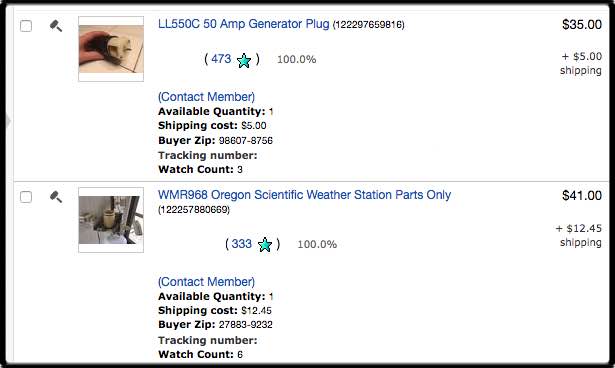The width and height of the screenshot is (615, 368).
Task: Expand the side panel arrow on left edge
Action: pyautogui.click(x=8, y=121)
